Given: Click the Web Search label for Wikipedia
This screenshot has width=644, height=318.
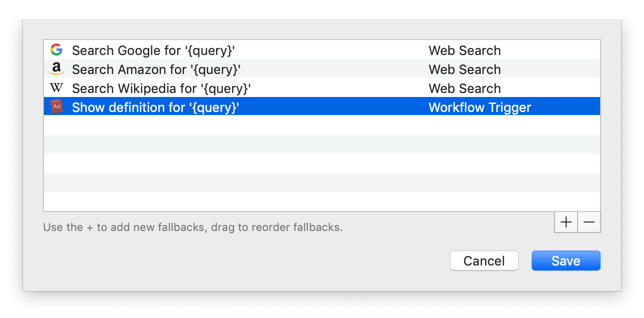Looking at the screenshot, I should 464,88.
